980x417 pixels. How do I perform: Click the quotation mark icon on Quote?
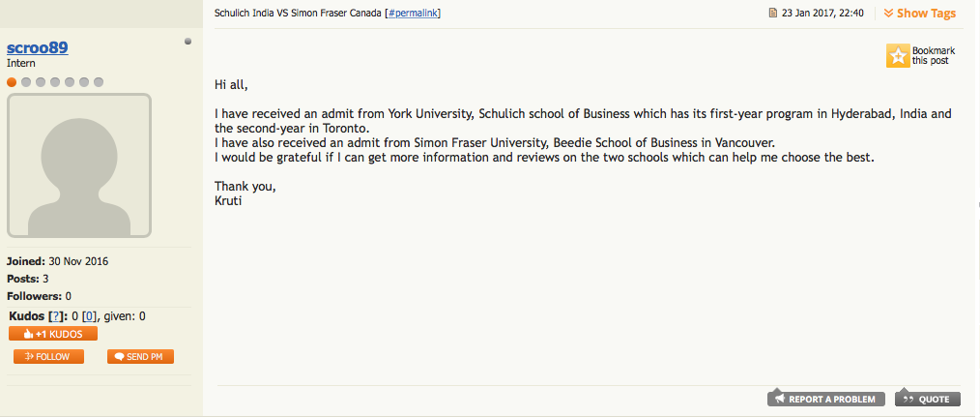tap(907, 399)
